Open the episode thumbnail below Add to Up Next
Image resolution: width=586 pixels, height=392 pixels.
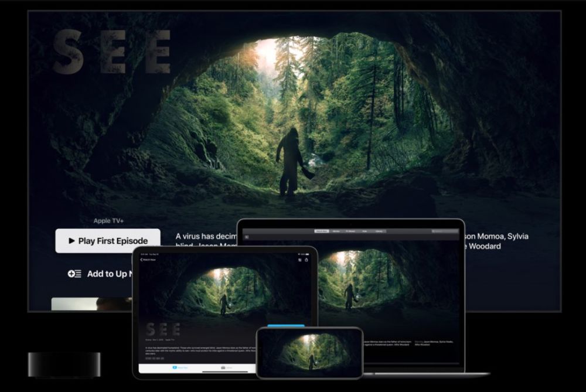coord(91,304)
